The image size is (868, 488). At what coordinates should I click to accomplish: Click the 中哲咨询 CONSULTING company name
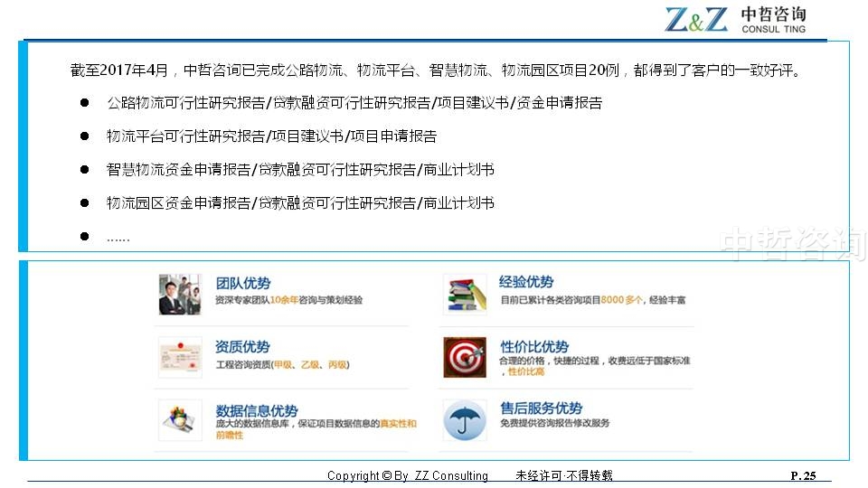(772, 20)
